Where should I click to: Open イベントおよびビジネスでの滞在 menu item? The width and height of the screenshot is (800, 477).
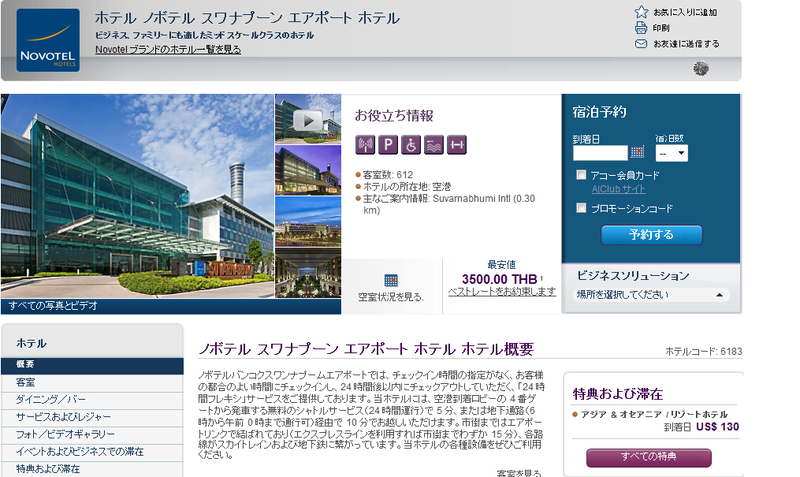tap(92, 451)
